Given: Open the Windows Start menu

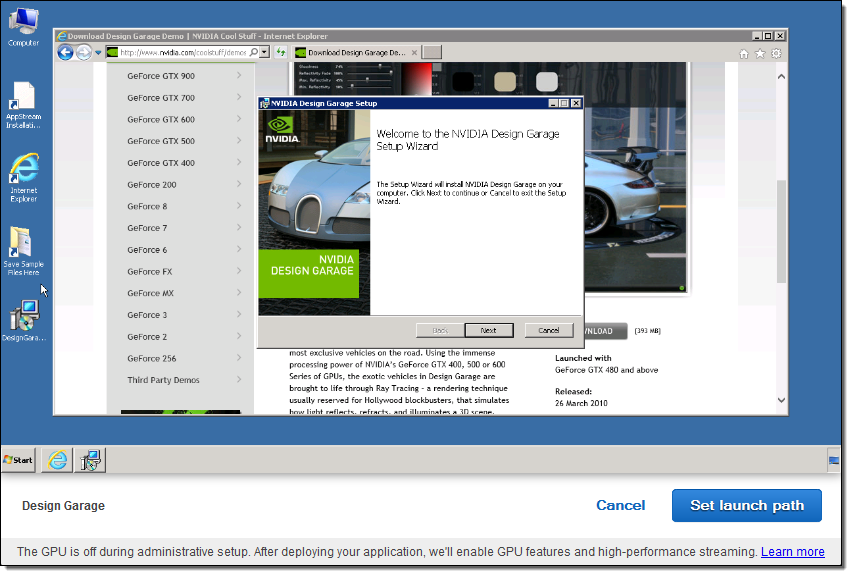Looking at the screenshot, I should 19,460.
